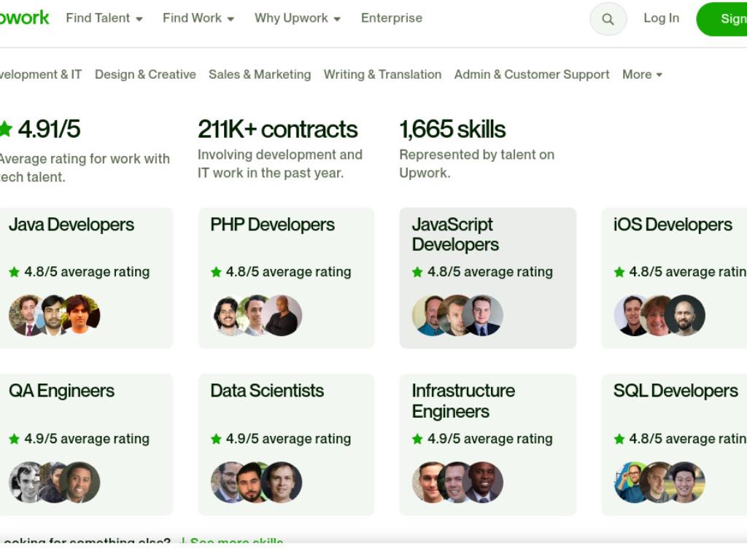Click JavaScript Developers profile photos

click(457, 315)
